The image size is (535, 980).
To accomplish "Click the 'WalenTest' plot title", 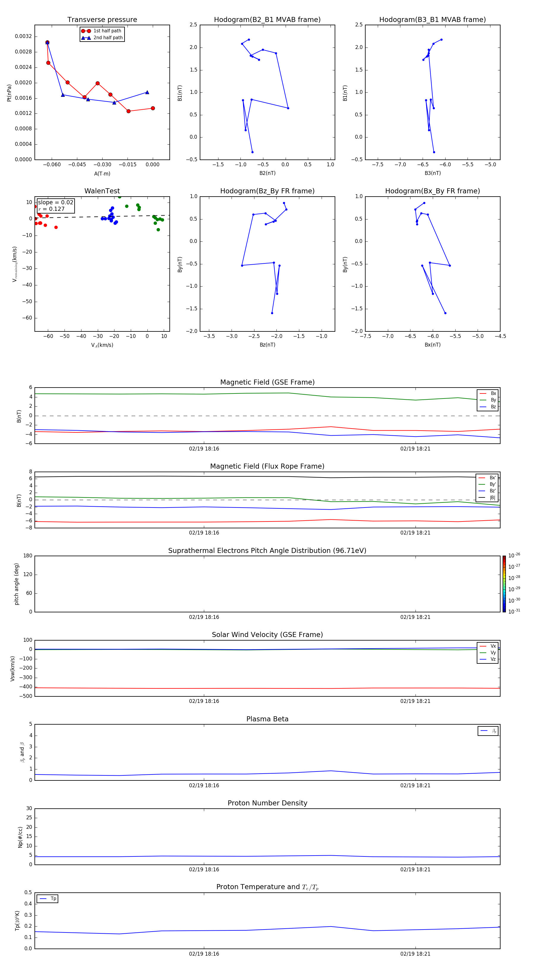I will point(102,191).
